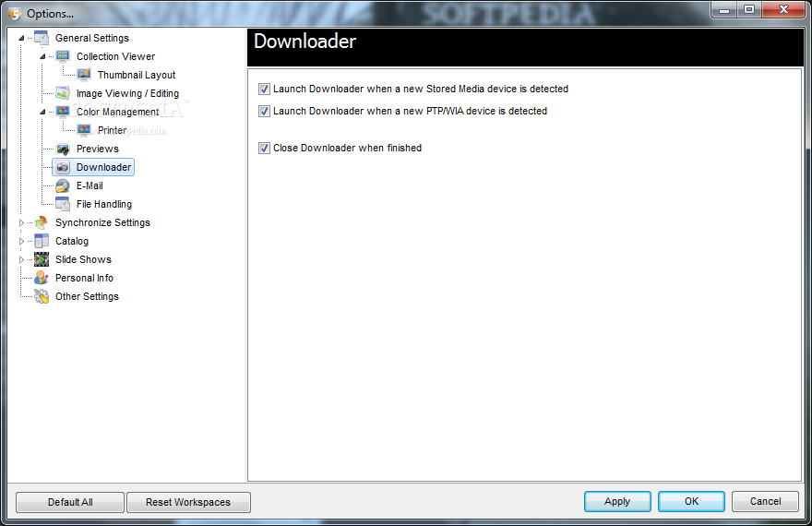812x526 pixels.
Task: Click the Catalog icon
Action: (x=42, y=241)
